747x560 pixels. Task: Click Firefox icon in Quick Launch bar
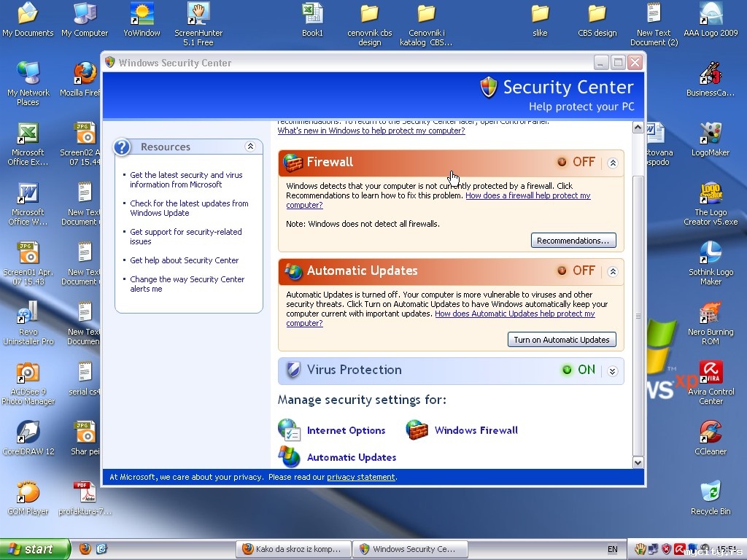(x=85, y=549)
